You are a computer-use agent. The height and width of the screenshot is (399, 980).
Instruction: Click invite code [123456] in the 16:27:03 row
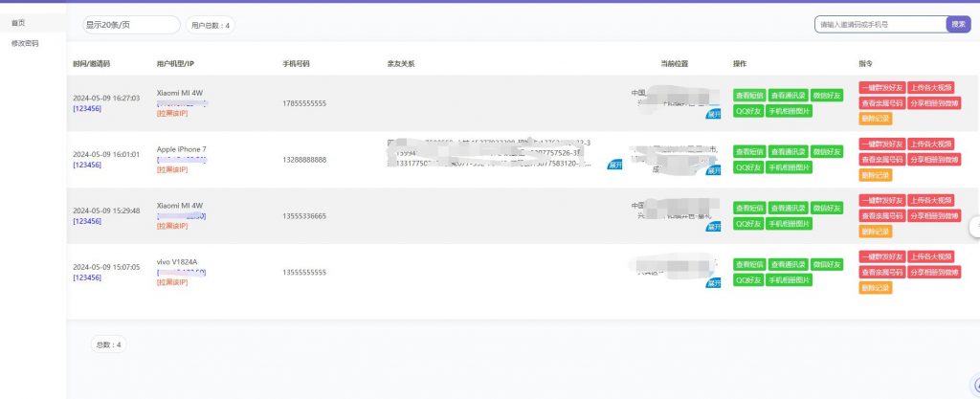[x=86, y=108]
